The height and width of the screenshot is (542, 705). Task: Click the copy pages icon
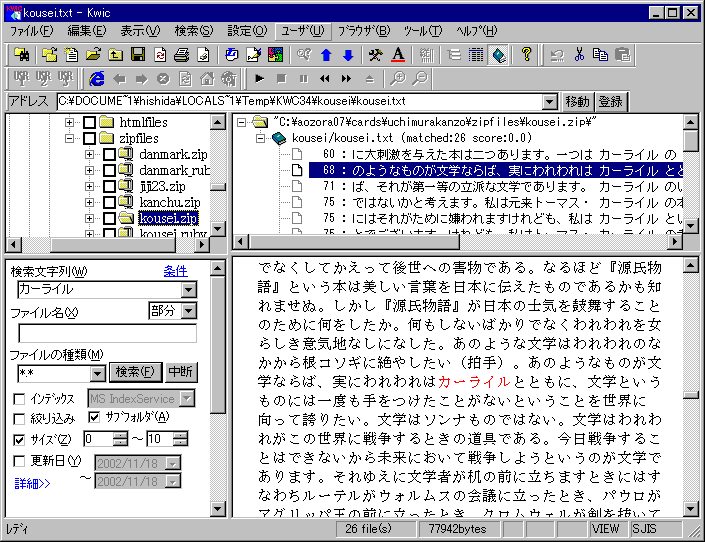tap(601, 55)
